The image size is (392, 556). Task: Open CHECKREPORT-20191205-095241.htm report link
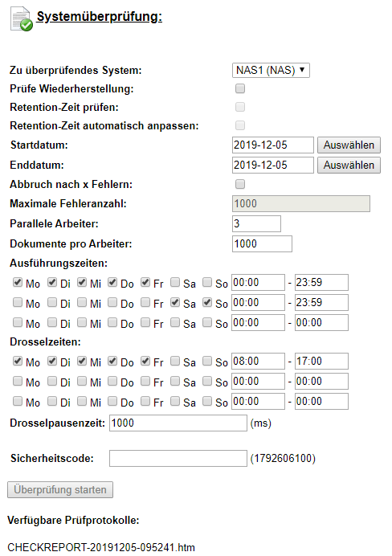pos(101,547)
